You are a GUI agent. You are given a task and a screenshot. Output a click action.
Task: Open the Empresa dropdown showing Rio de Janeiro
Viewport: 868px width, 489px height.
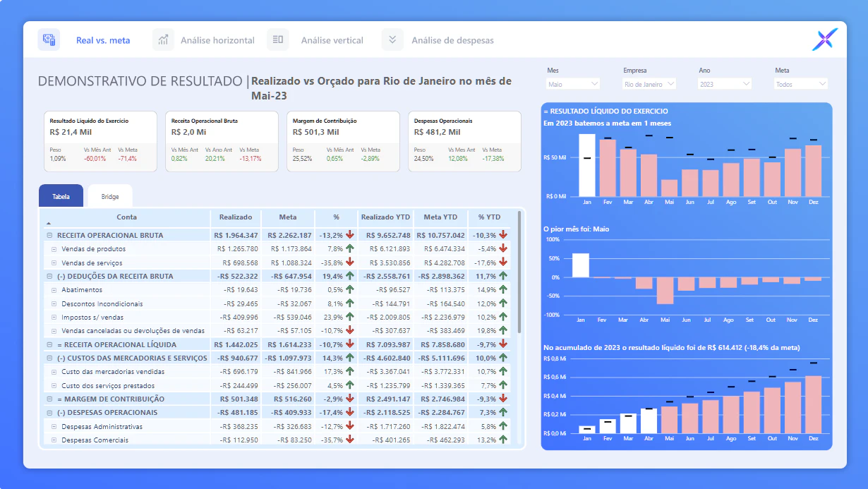click(x=649, y=84)
